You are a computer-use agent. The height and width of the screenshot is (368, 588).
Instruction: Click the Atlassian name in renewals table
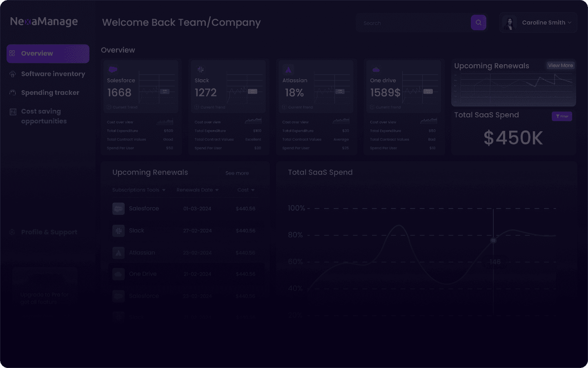coord(142,253)
